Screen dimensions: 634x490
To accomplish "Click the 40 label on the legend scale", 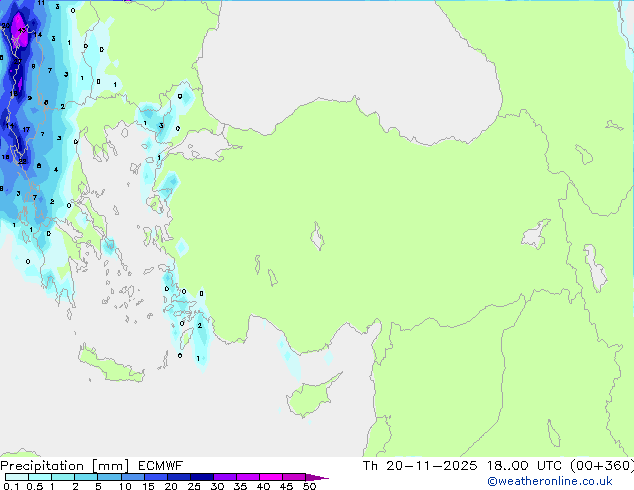I will click(x=263, y=486).
